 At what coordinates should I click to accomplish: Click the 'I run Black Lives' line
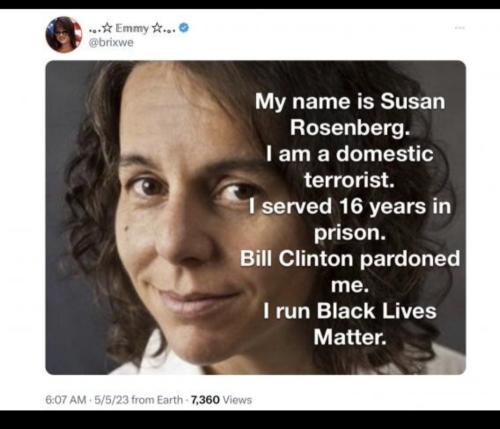350,311
